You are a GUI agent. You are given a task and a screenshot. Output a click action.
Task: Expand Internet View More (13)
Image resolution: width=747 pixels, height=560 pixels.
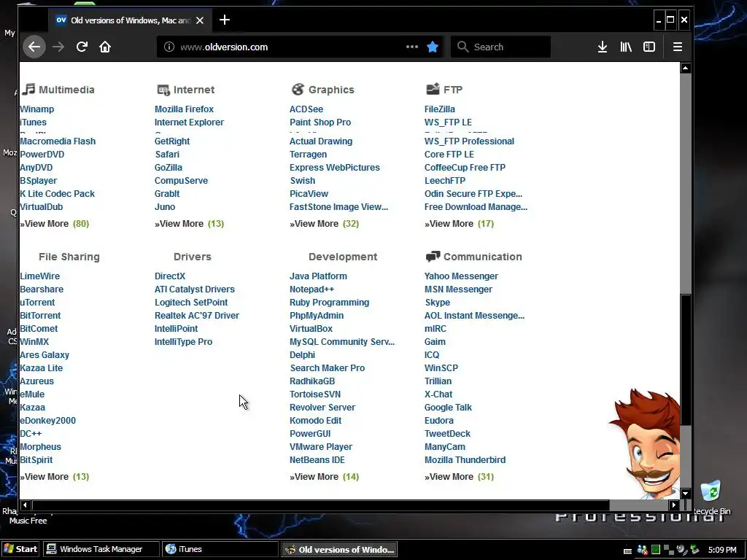pos(189,224)
